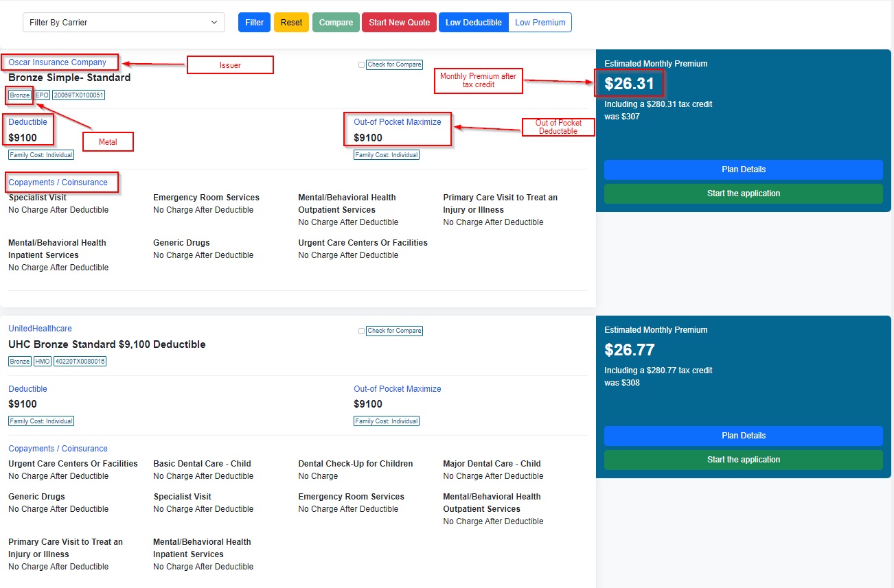Click the Deductible heading in Oscar plan
This screenshot has width=894, height=588.
27,122
